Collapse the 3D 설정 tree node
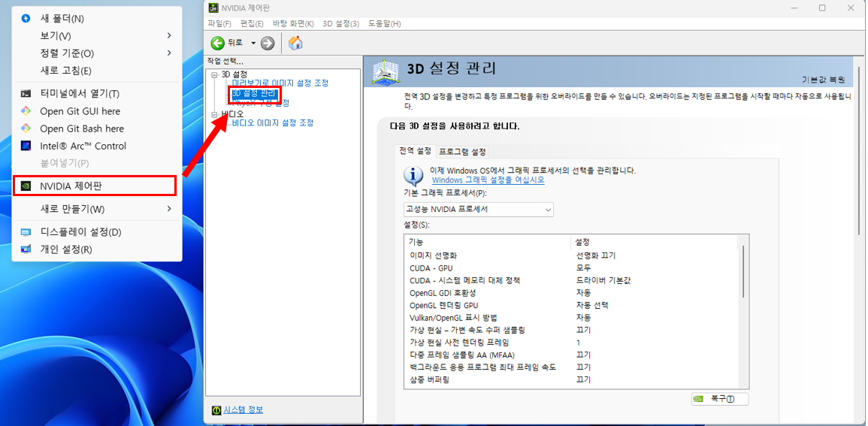Viewport: 868px width, 426px height. click(x=215, y=74)
